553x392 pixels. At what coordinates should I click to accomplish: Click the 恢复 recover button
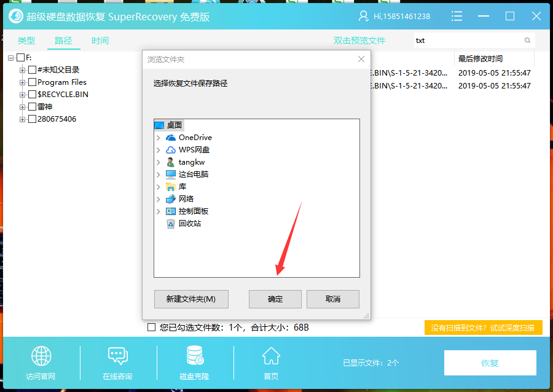(x=490, y=363)
